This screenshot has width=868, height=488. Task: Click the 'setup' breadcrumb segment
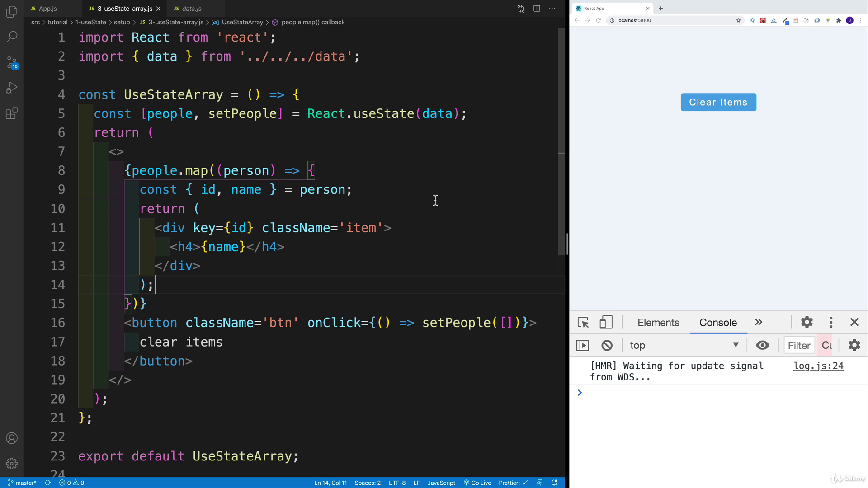pyautogui.click(x=122, y=22)
